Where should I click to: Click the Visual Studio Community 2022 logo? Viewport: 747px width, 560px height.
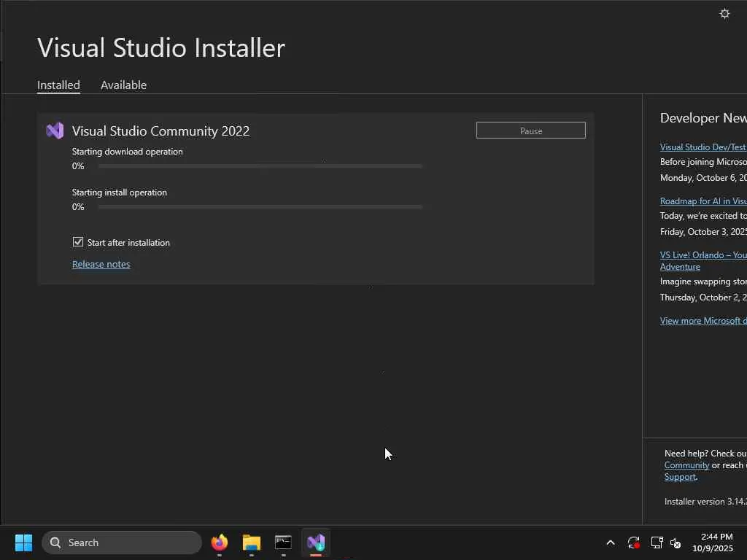tap(55, 131)
